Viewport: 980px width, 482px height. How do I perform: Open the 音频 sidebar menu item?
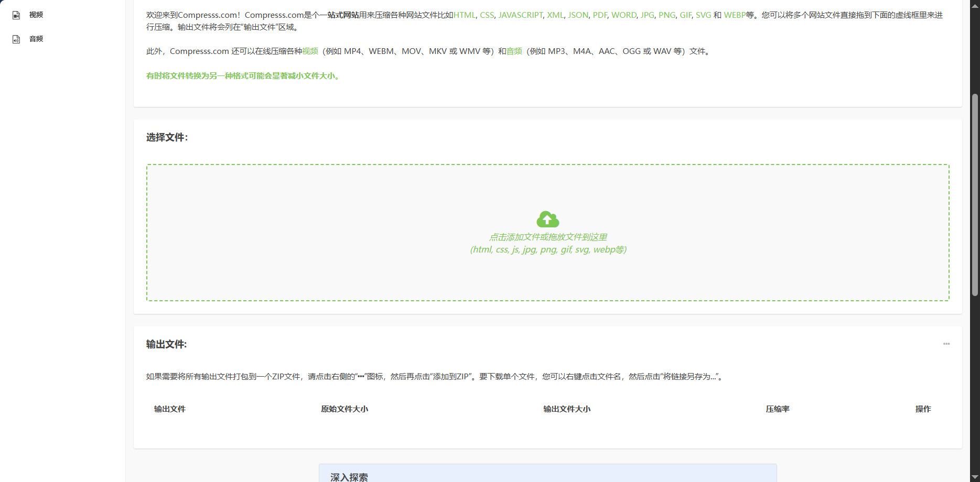point(36,39)
